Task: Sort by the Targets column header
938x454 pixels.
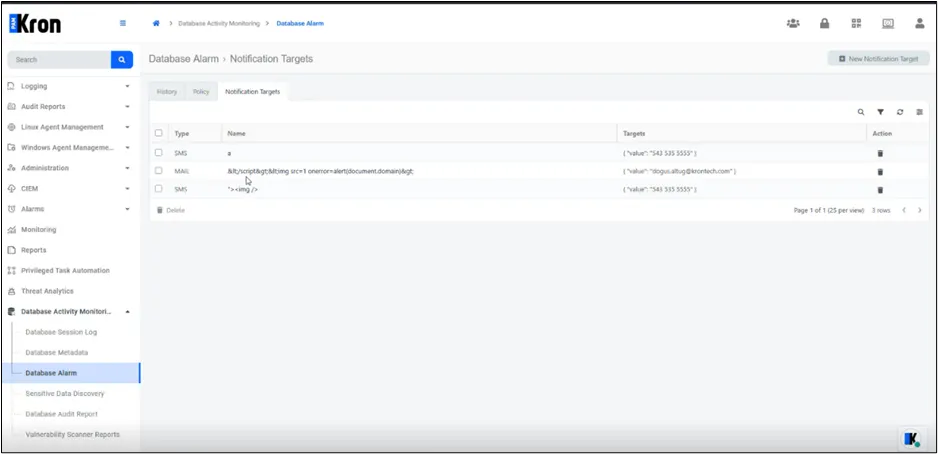Action: (x=634, y=133)
